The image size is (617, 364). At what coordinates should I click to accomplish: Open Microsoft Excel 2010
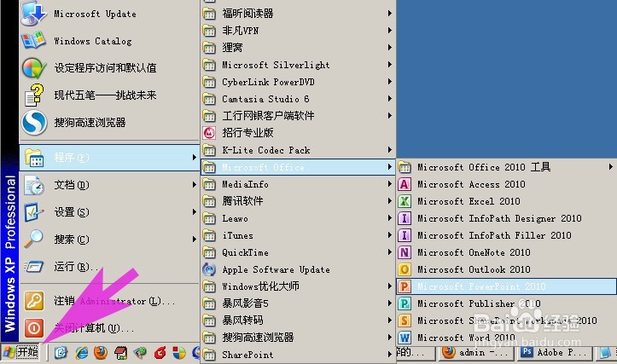pos(506,201)
